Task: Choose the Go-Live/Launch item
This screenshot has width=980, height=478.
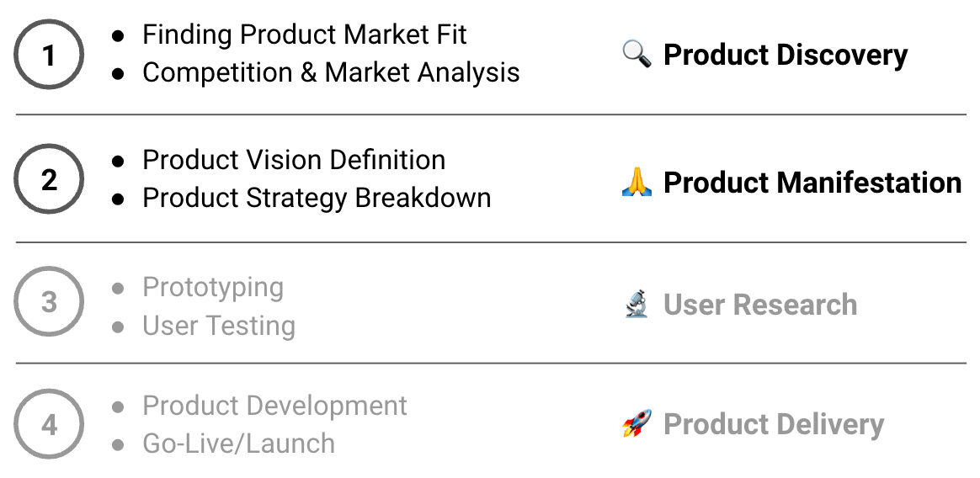Action: 238,443
